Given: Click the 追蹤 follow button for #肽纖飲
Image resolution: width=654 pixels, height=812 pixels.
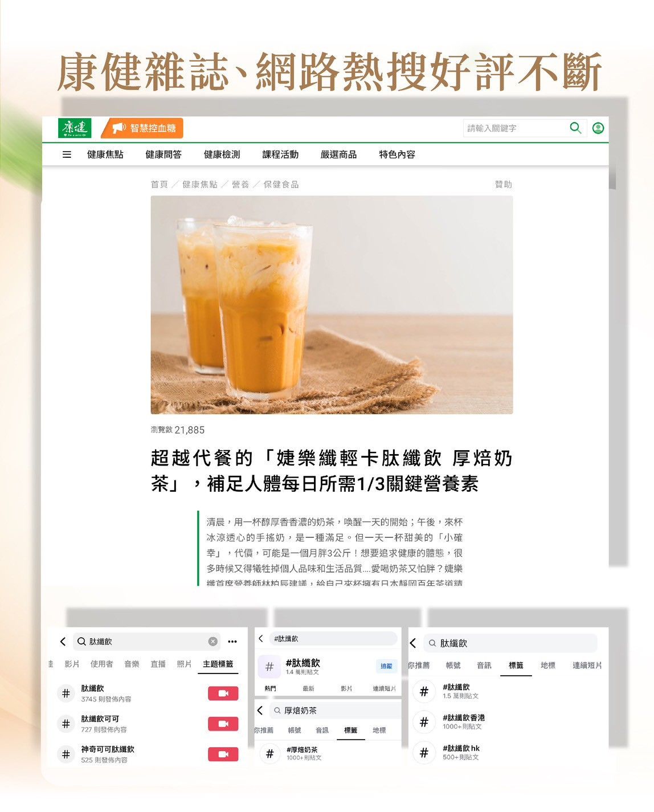Looking at the screenshot, I should click(x=386, y=666).
